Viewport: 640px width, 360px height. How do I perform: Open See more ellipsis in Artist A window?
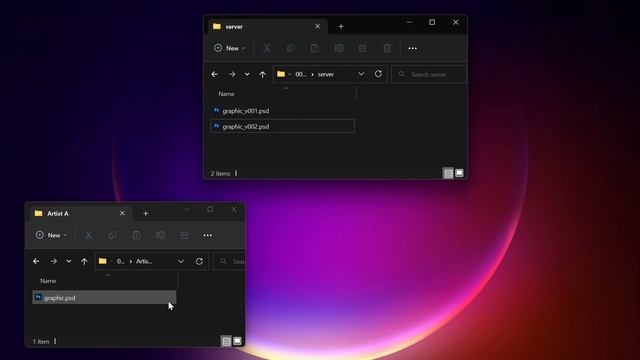(x=208, y=235)
